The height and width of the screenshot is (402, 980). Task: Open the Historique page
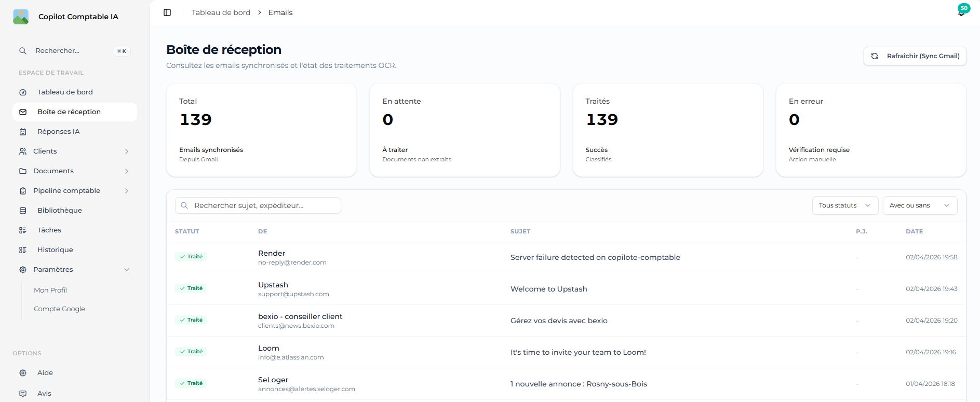pos(75,250)
